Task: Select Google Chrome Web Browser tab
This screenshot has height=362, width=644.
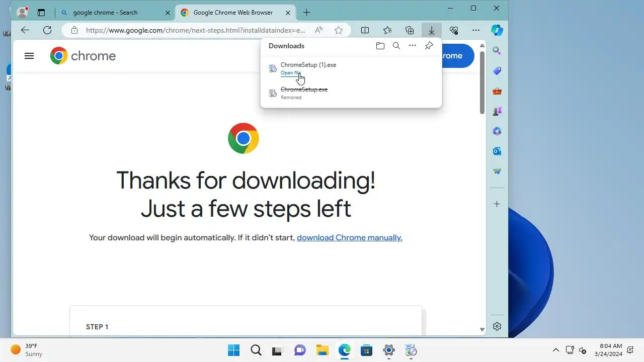Action: [235, 13]
